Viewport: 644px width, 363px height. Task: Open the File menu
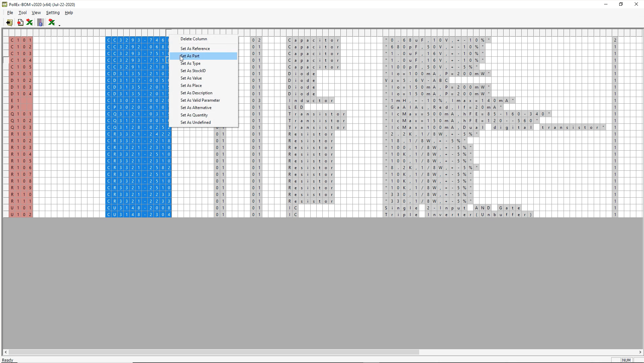coord(10,13)
